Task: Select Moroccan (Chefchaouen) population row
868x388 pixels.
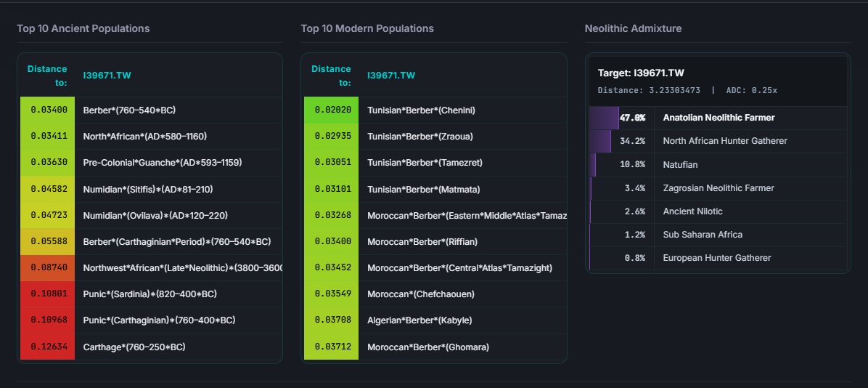Action: (435, 294)
